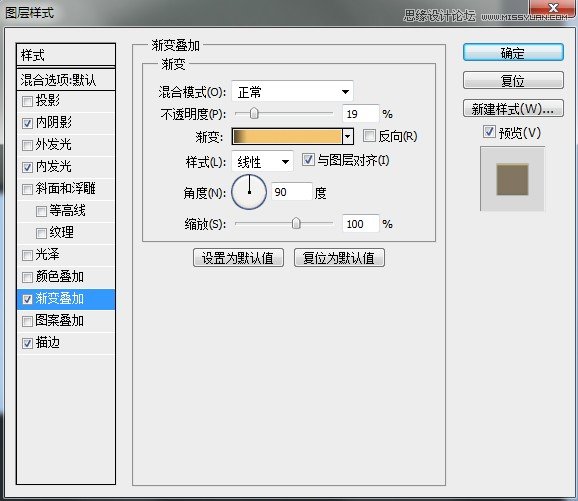Screen dimensions: 578x501
Task: Open the 样式 styles panel entry
Action: point(66,55)
